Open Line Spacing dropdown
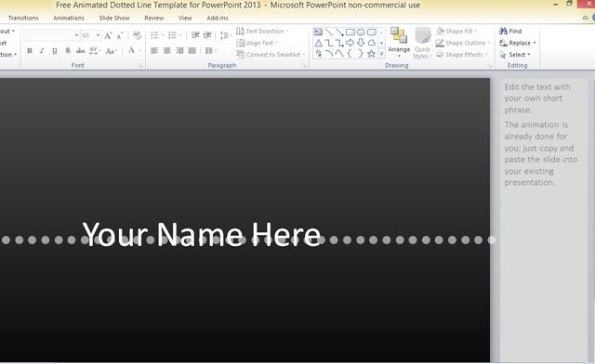 tap(226, 35)
